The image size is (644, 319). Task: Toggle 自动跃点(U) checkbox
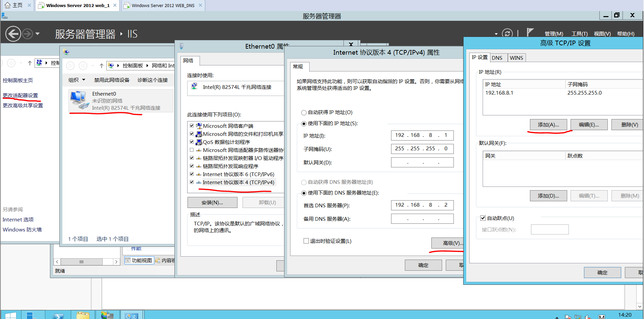483,218
